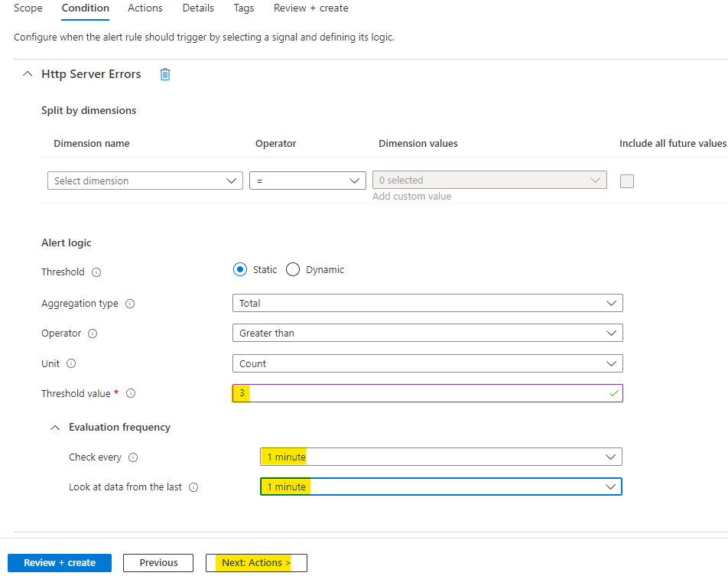This screenshot has width=728, height=576.
Task: Open the Check every frequency dropdown
Action: pos(440,457)
